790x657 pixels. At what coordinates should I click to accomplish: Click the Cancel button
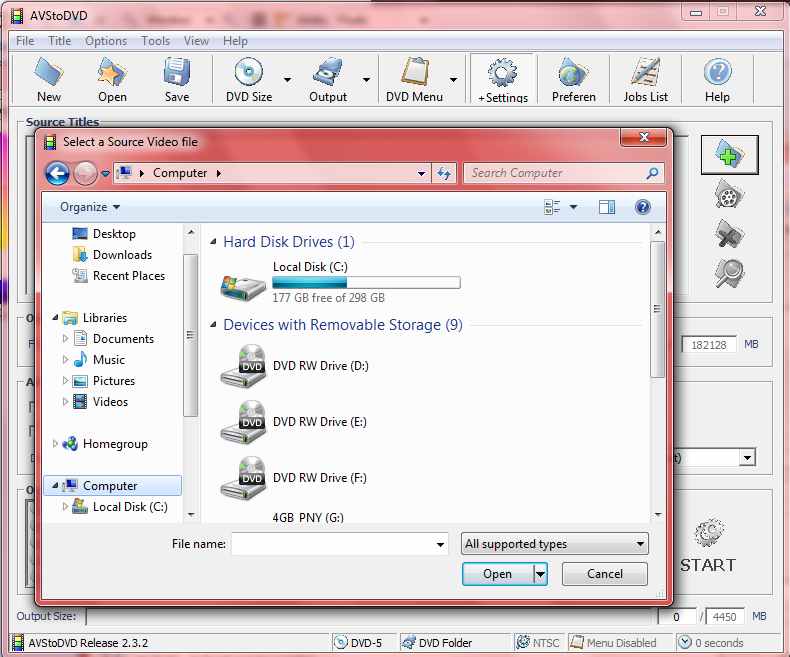click(x=605, y=574)
